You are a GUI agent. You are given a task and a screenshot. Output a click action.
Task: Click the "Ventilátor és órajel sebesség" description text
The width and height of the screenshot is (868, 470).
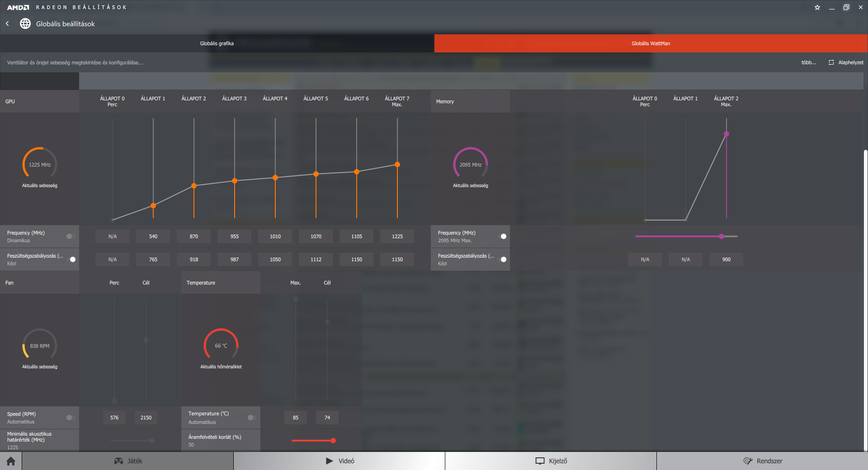(x=75, y=62)
